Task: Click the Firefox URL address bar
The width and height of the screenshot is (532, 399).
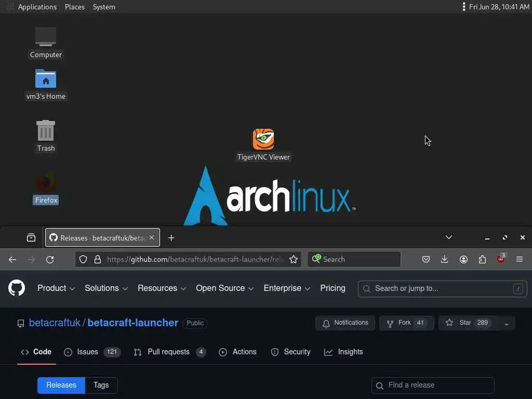Action: pyautogui.click(x=195, y=260)
